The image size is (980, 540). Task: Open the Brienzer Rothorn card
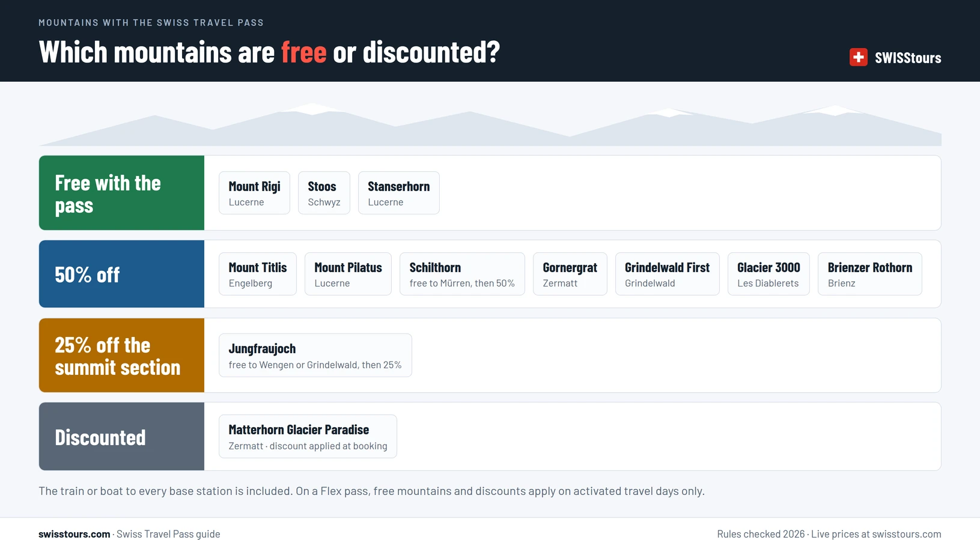click(870, 274)
